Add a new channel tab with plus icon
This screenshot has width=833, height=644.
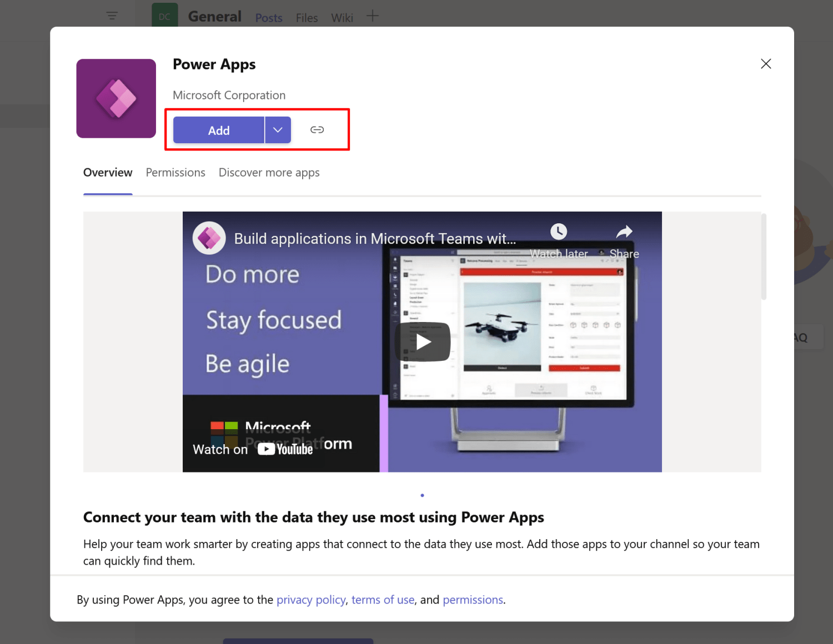372,16
